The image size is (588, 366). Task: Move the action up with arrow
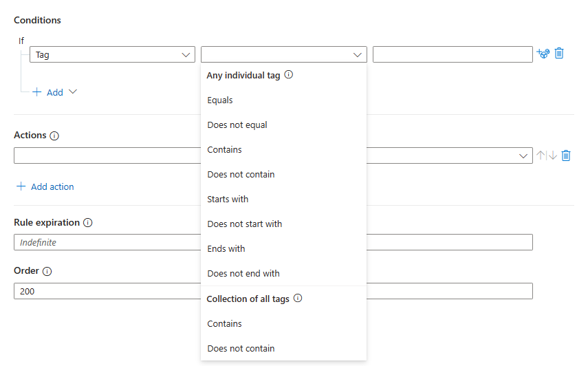tap(541, 155)
